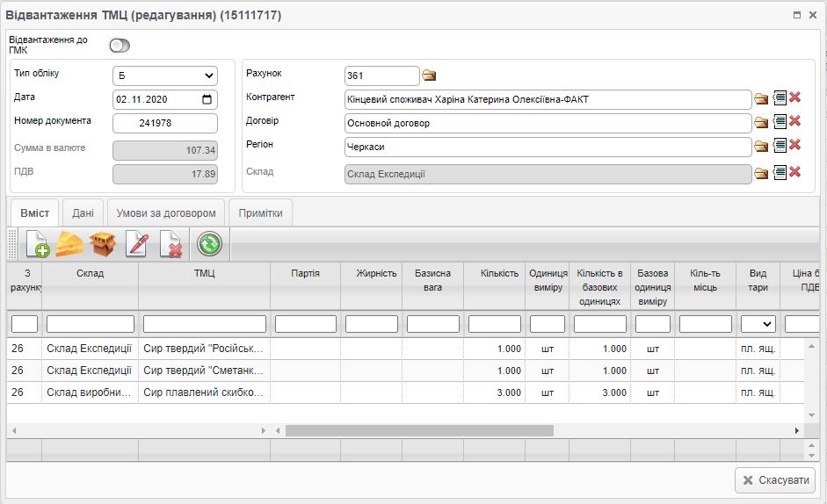827x504 pixels.
Task: Toggle the Відвантаження до ГМК switch
Action: [120, 46]
